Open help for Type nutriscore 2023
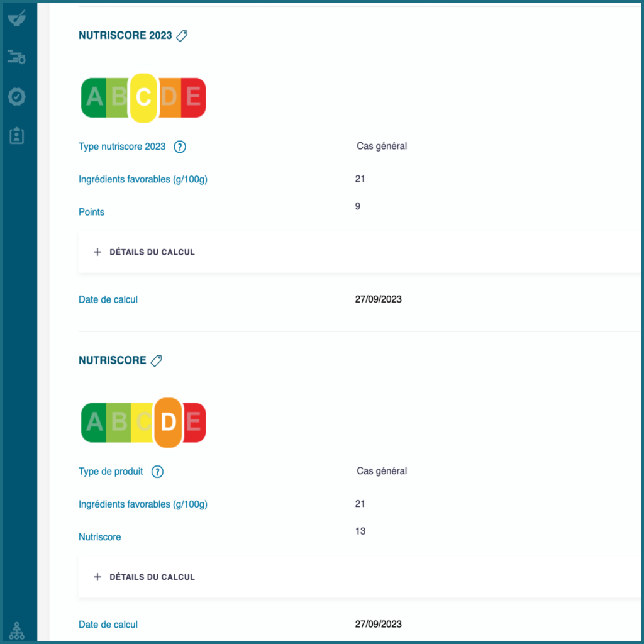644x644 pixels. coord(179,147)
